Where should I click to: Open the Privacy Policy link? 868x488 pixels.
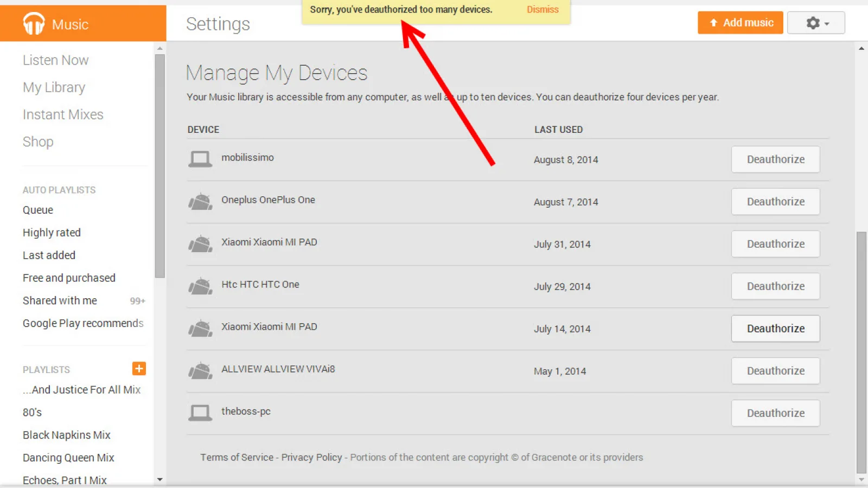point(311,457)
